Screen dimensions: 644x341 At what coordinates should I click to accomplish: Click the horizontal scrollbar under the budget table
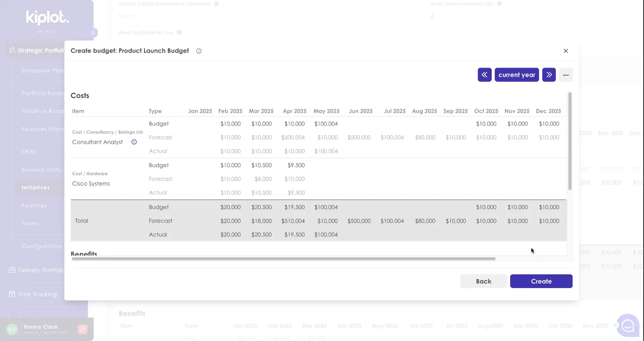283,259
